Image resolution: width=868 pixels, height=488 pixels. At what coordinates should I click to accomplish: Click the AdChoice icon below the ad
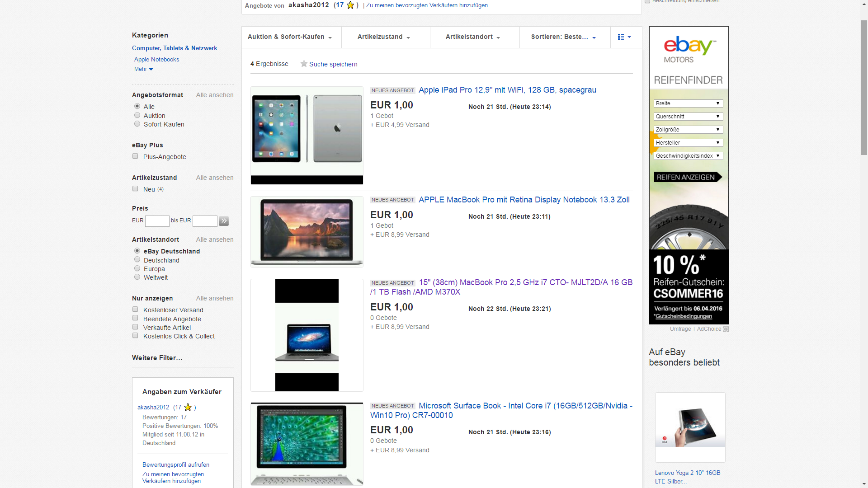click(726, 329)
